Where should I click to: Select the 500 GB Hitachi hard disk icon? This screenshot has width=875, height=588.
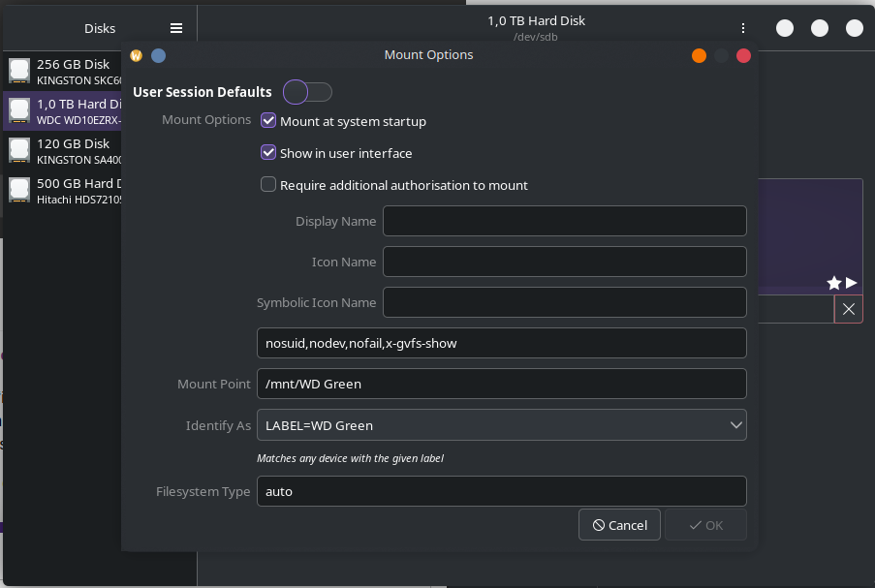pos(19,190)
